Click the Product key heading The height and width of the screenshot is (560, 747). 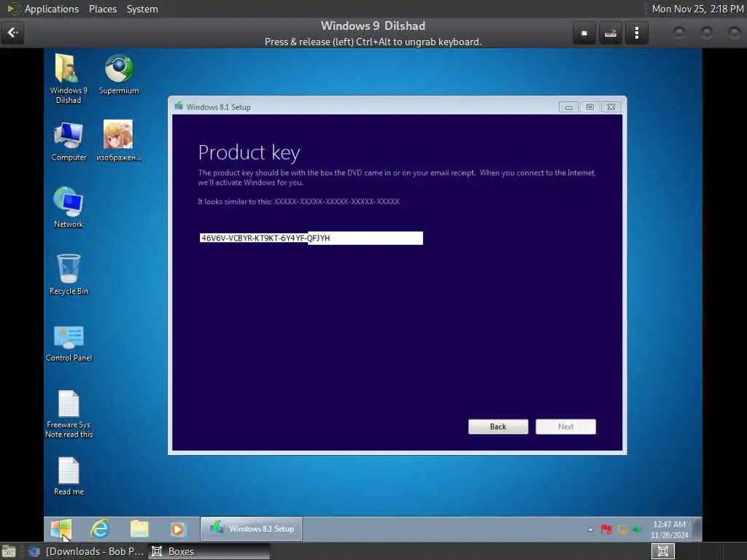[x=249, y=152]
